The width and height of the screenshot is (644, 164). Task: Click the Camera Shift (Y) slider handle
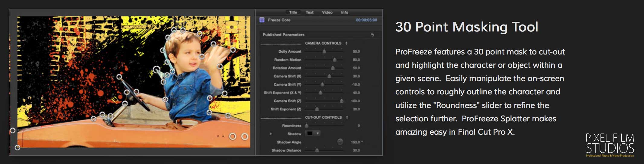322,84
